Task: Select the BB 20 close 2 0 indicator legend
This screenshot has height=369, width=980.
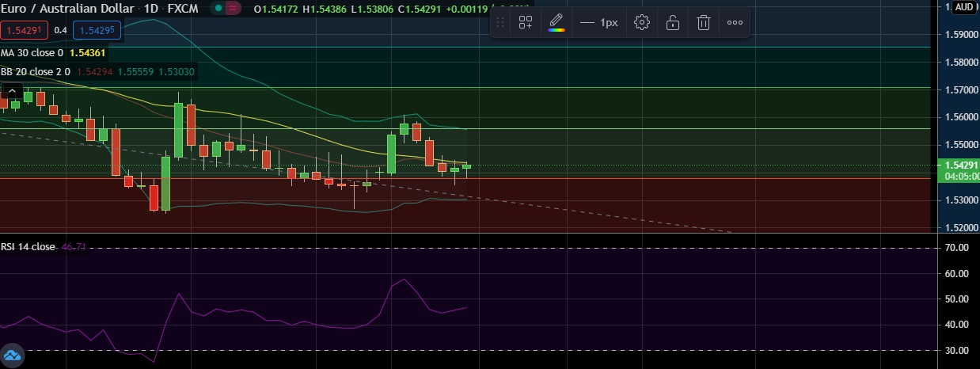Action: click(35, 71)
